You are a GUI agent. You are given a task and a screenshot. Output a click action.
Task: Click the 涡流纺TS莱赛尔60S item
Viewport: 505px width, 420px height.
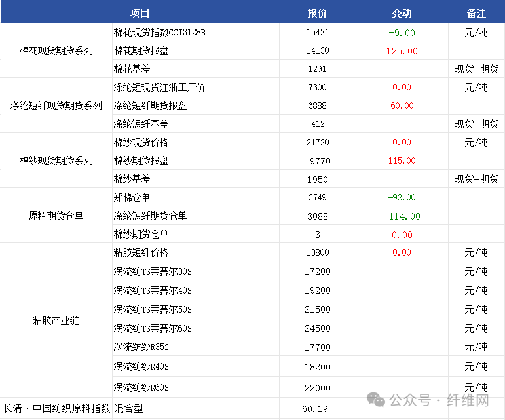[153, 328]
